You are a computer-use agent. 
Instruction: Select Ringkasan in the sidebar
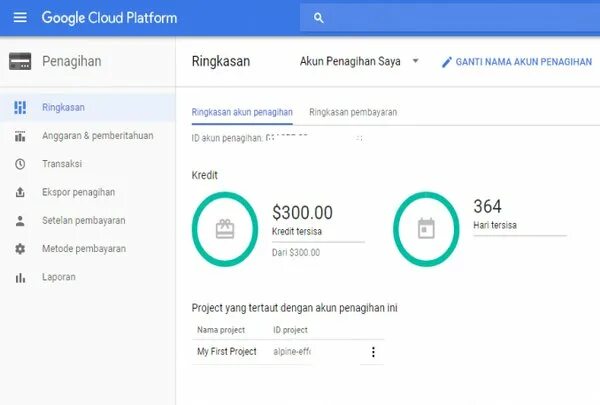(x=88, y=108)
